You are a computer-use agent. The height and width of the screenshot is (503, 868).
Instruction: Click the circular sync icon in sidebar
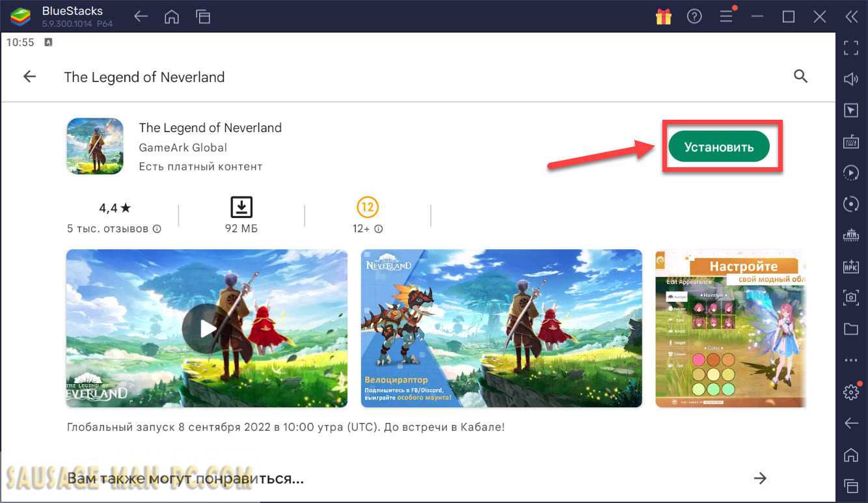tap(851, 204)
